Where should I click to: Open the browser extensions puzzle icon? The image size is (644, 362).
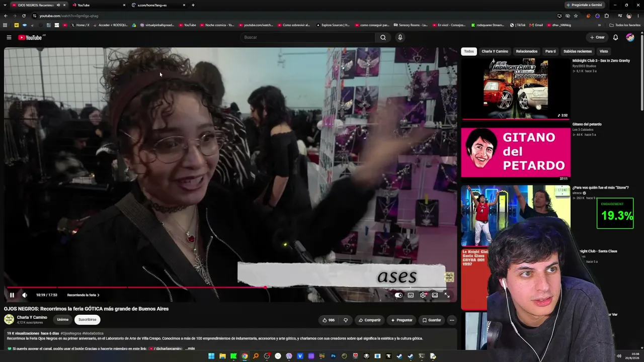coord(606,16)
